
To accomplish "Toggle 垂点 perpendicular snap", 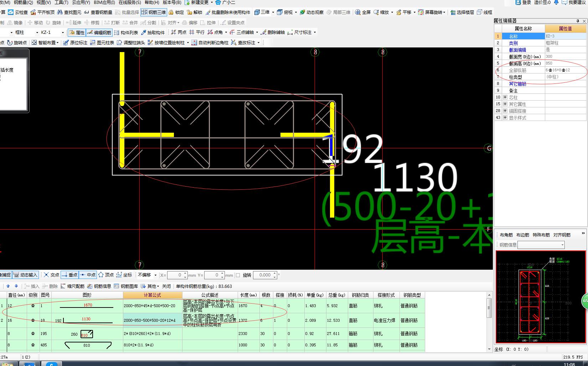I will pos(69,275).
